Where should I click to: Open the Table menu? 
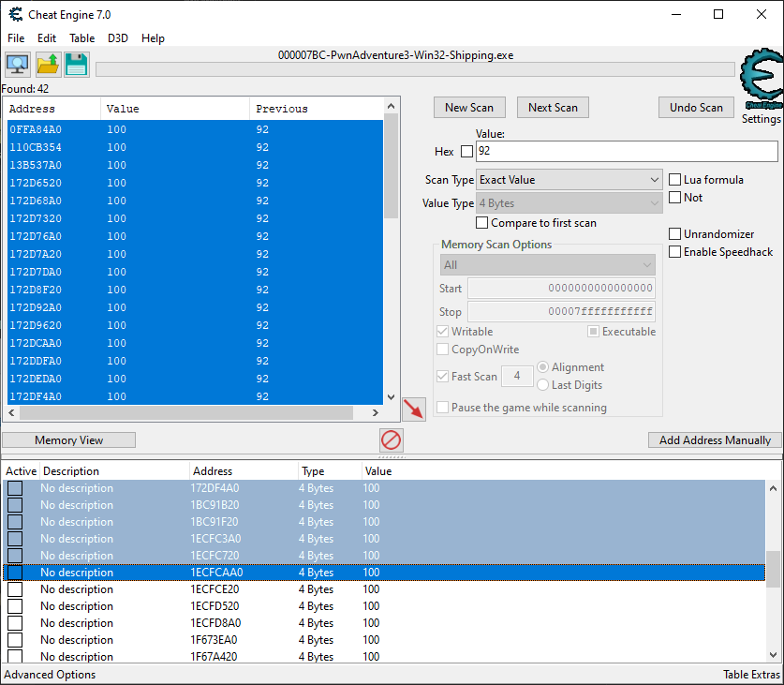82,38
